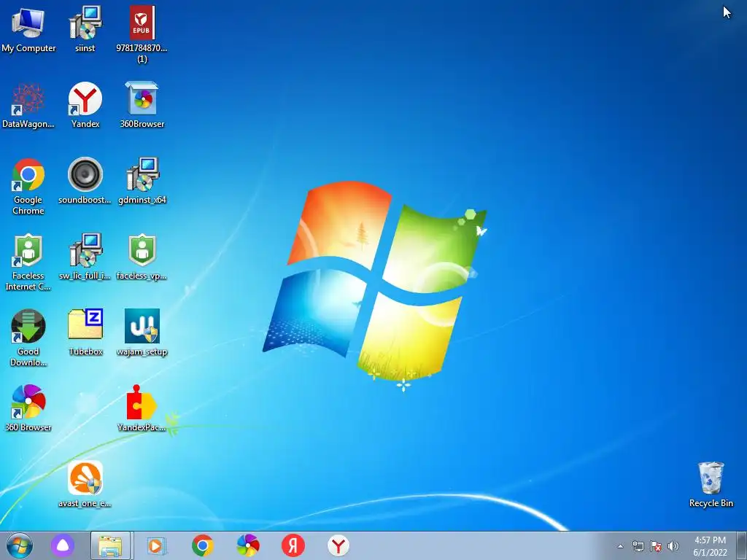
Task: Open Windows Media Player from the taskbar
Action: pos(156,545)
